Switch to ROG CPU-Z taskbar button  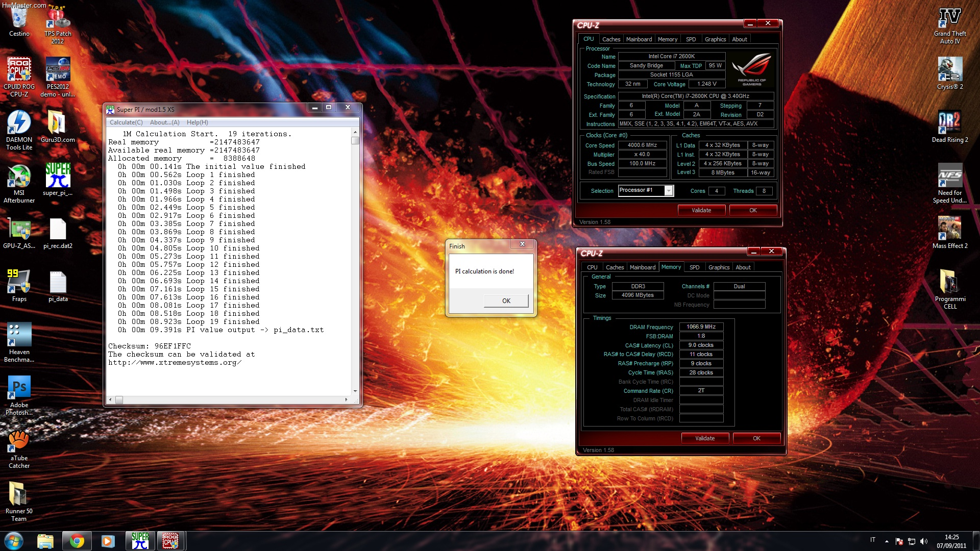click(170, 541)
